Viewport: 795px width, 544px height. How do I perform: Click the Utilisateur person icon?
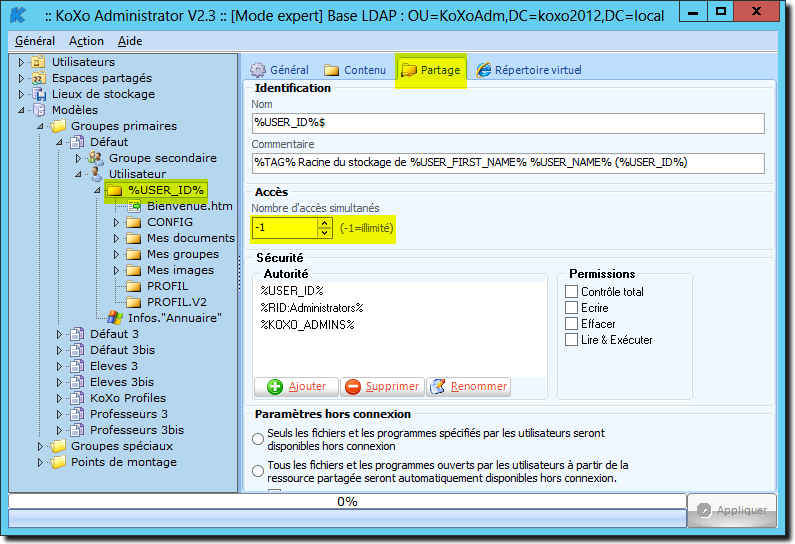coord(96,174)
